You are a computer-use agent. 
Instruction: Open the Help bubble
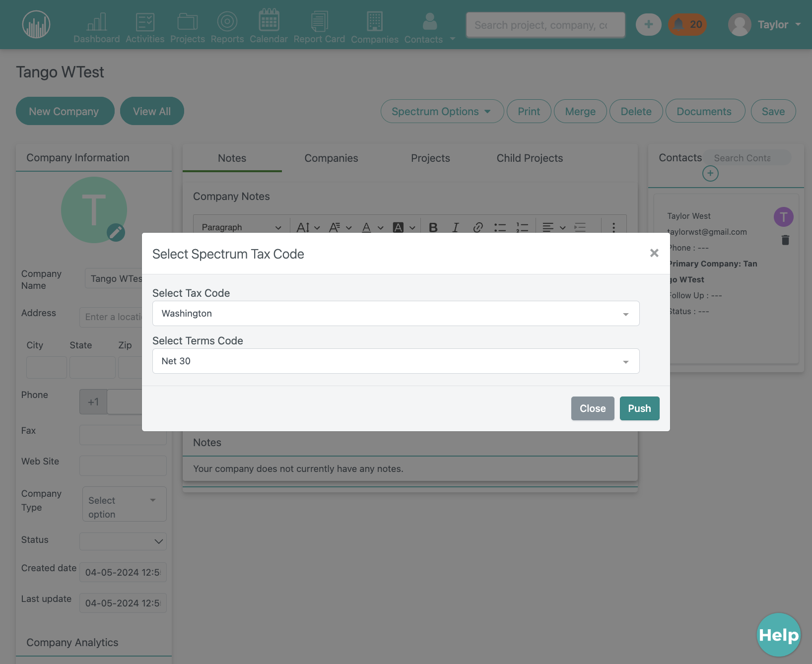pyautogui.click(x=779, y=635)
